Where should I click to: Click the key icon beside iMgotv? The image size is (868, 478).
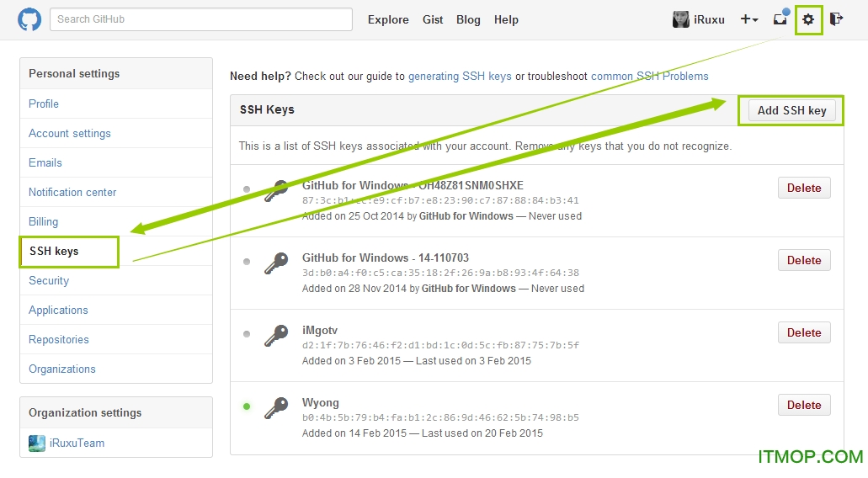275,337
